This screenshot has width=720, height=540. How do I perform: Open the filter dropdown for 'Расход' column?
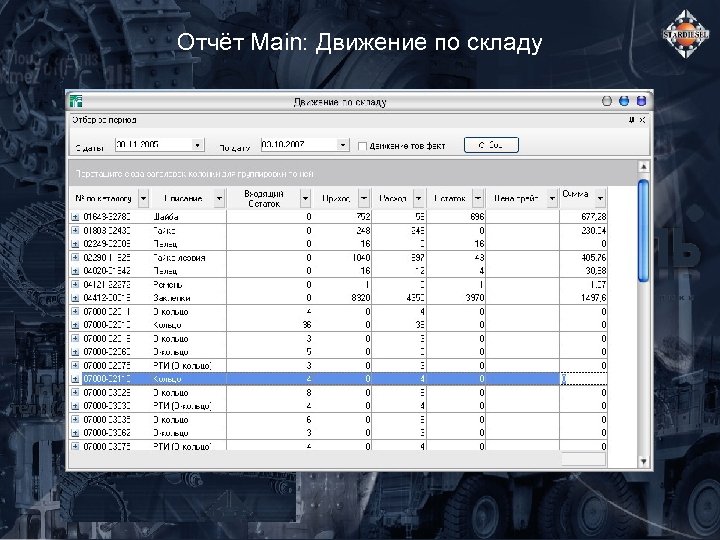pyautogui.click(x=419, y=199)
